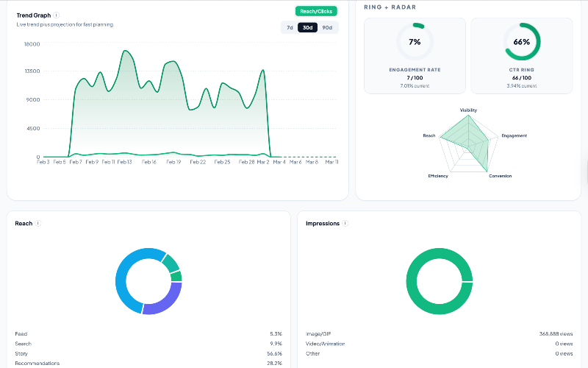Screen dimensions: 588x368
Task: Click the Visibility axis label on radar
Action: pos(468,110)
